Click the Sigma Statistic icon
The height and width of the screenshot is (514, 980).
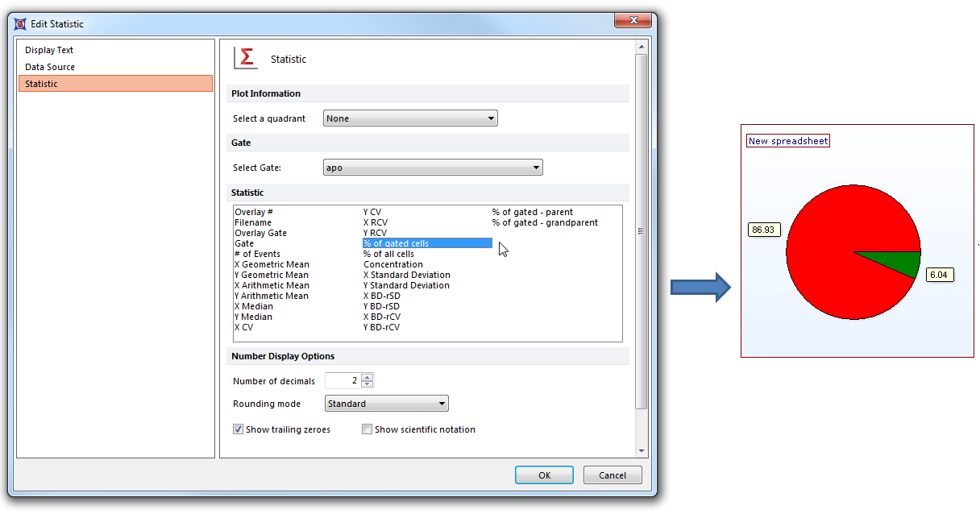(x=246, y=58)
